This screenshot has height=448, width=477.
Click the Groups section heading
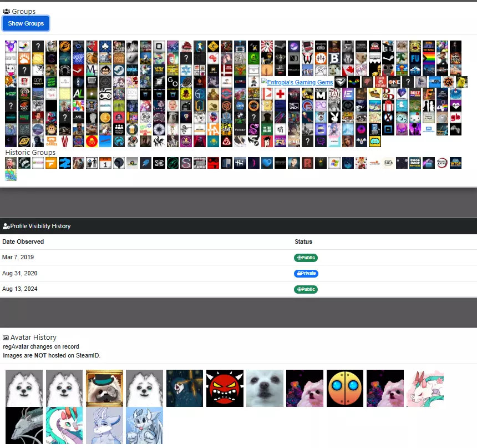click(23, 11)
